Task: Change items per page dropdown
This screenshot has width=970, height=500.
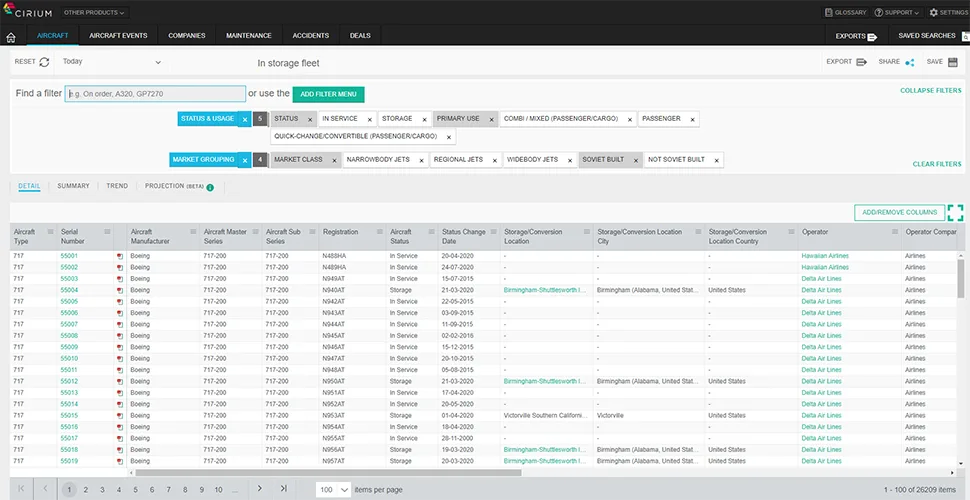Action: coord(333,489)
